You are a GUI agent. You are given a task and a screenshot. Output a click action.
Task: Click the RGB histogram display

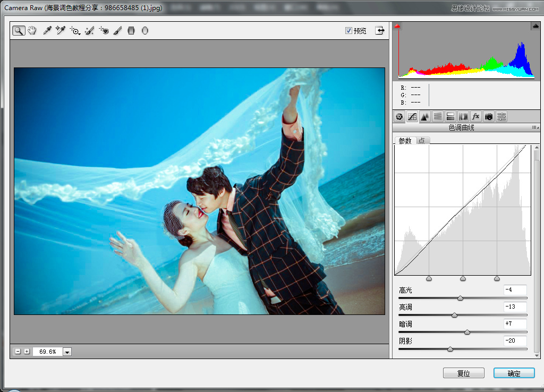click(466, 52)
